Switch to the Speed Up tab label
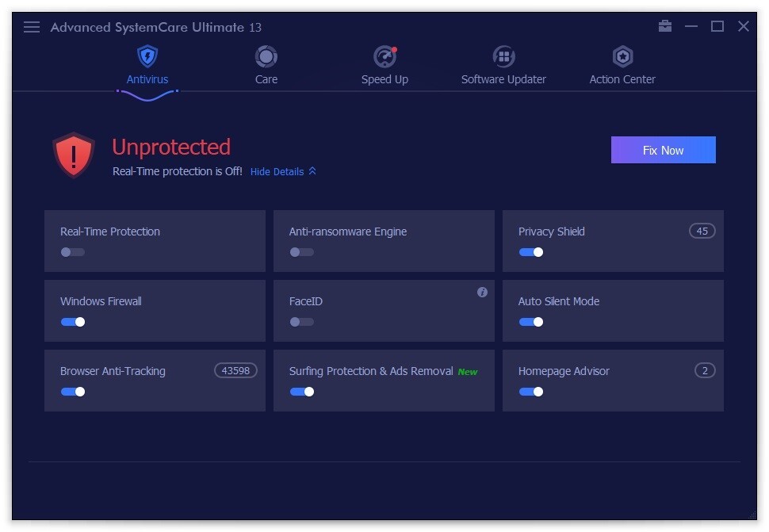The height and width of the screenshot is (532, 769). (385, 79)
